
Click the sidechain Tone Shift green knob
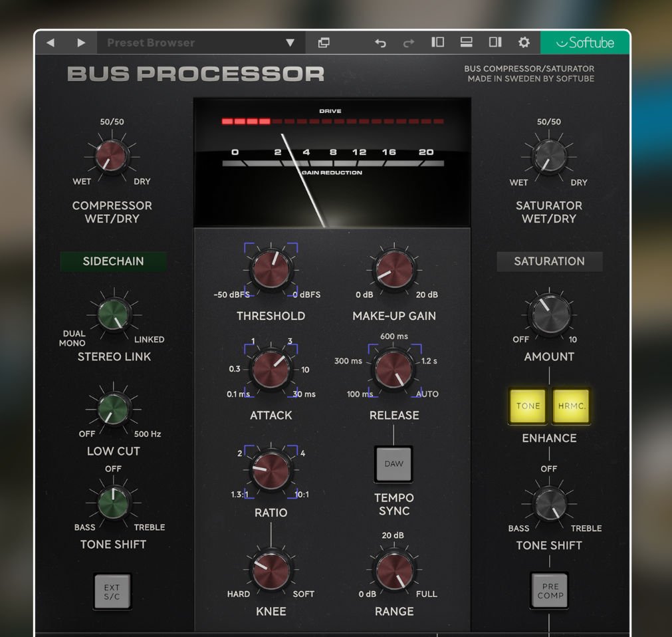(x=114, y=503)
